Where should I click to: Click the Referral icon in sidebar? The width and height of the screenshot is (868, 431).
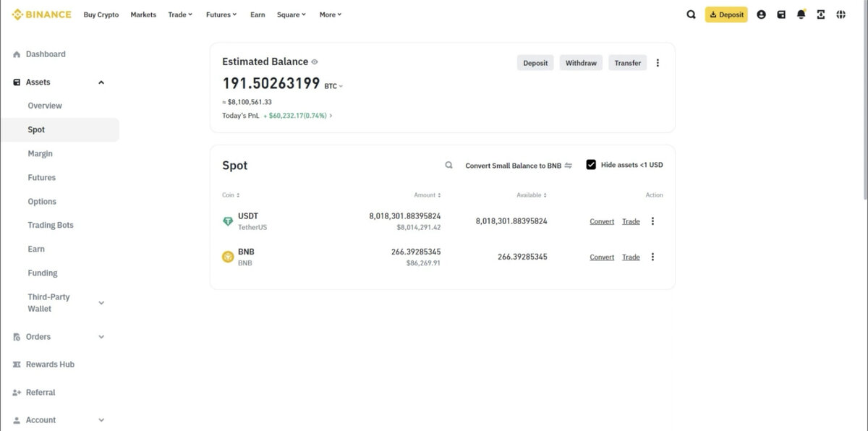click(17, 393)
